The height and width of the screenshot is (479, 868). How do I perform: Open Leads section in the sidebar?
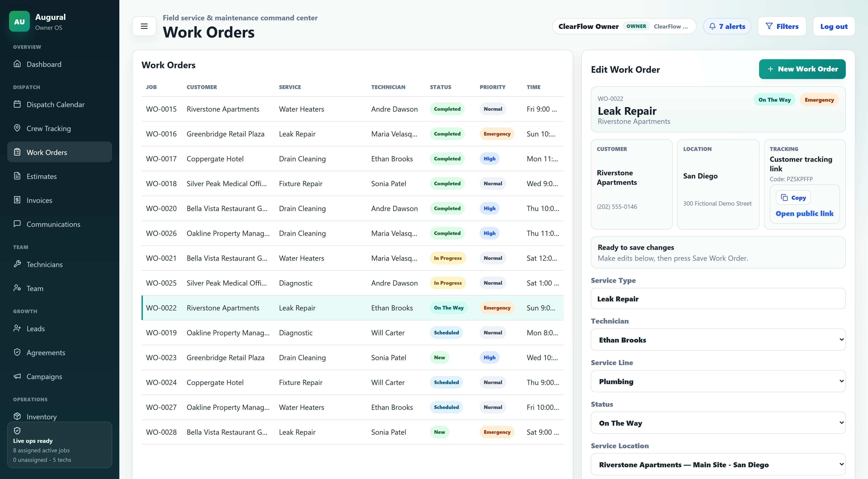pyautogui.click(x=60, y=329)
